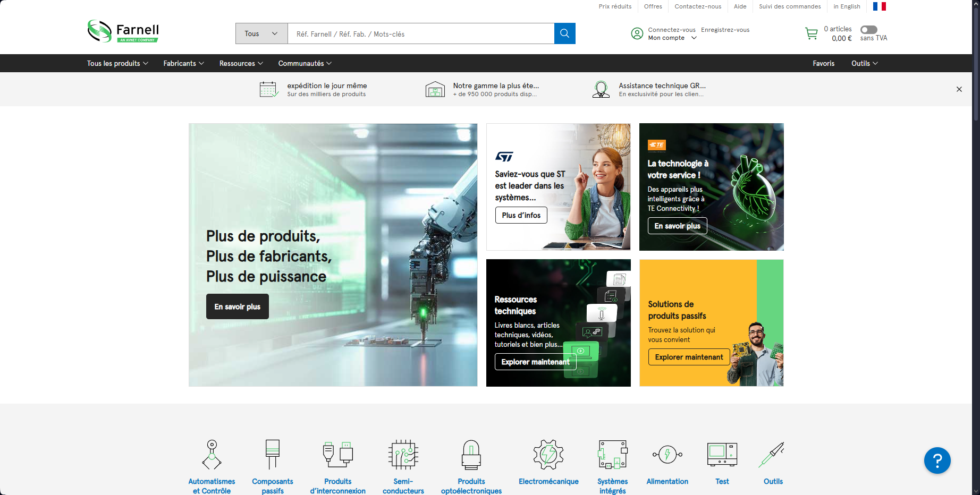Open Semi-conducteurs category icon
Image resolution: width=980 pixels, height=495 pixels.
(x=403, y=454)
